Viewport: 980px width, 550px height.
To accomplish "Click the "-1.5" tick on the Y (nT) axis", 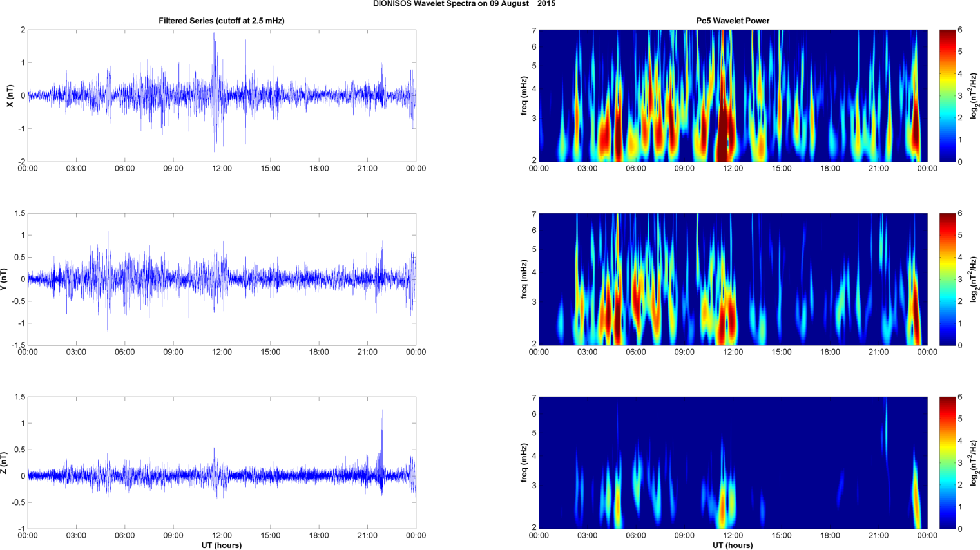I will point(18,345).
